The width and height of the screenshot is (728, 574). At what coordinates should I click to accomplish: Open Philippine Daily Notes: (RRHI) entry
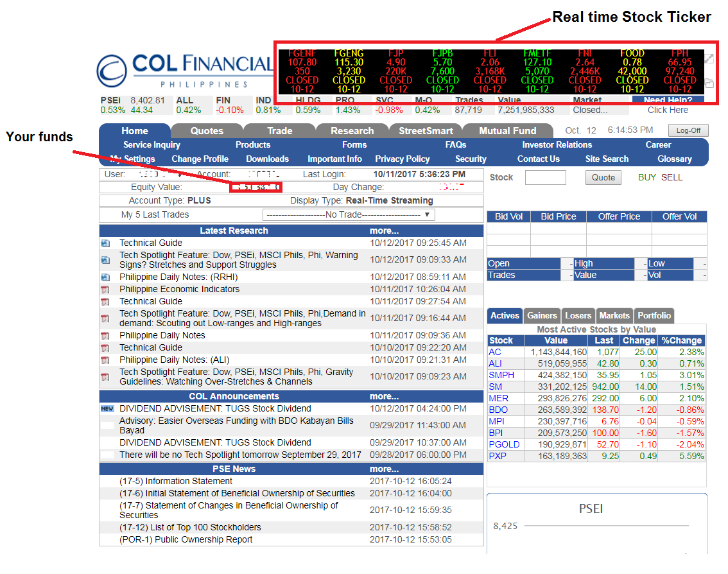[178, 277]
